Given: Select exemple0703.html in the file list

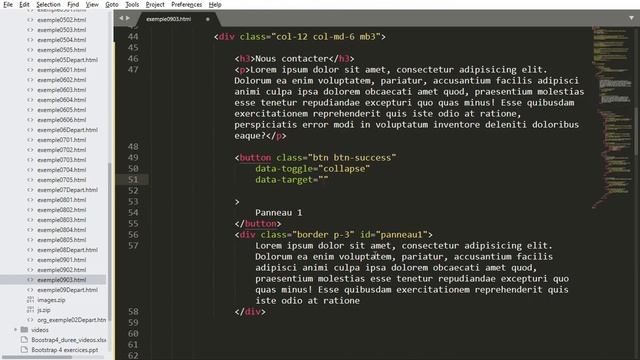Looking at the screenshot, I should (62, 160).
